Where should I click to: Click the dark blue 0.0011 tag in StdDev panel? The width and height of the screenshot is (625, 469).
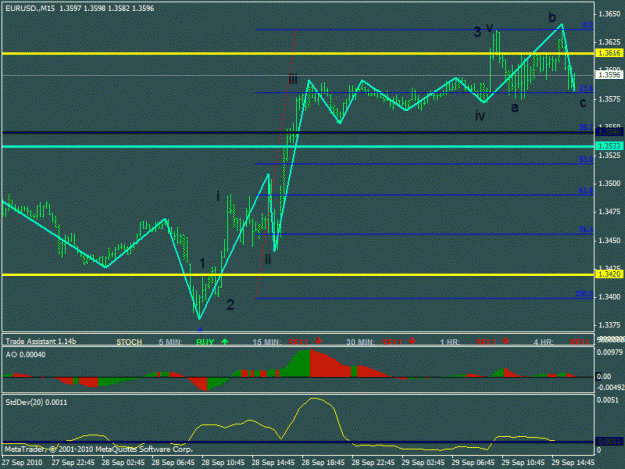pos(609,442)
